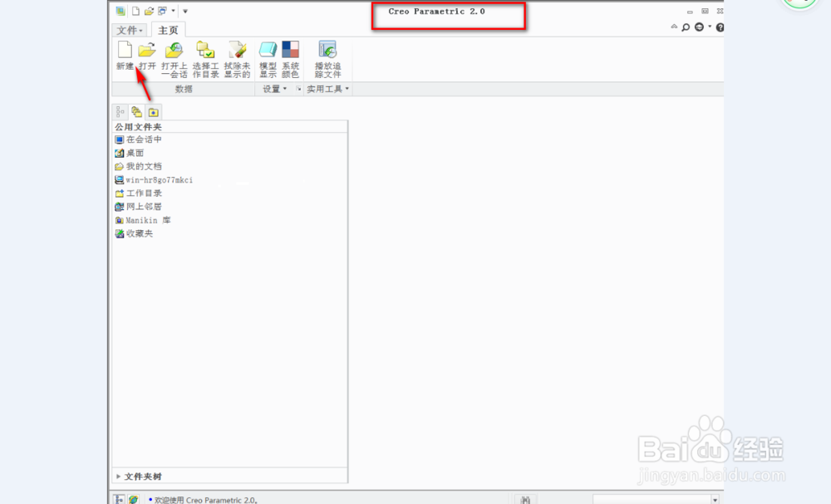Open the customize quick access toolbar arrow
This screenshot has height=504, width=831.
coord(185,11)
